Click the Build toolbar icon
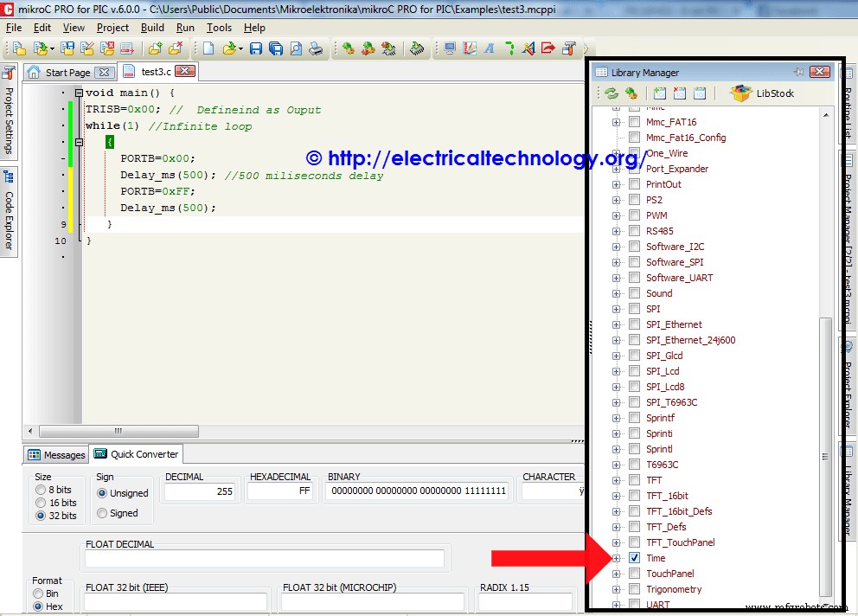The width and height of the screenshot is (858, 616). coord(349,49)
